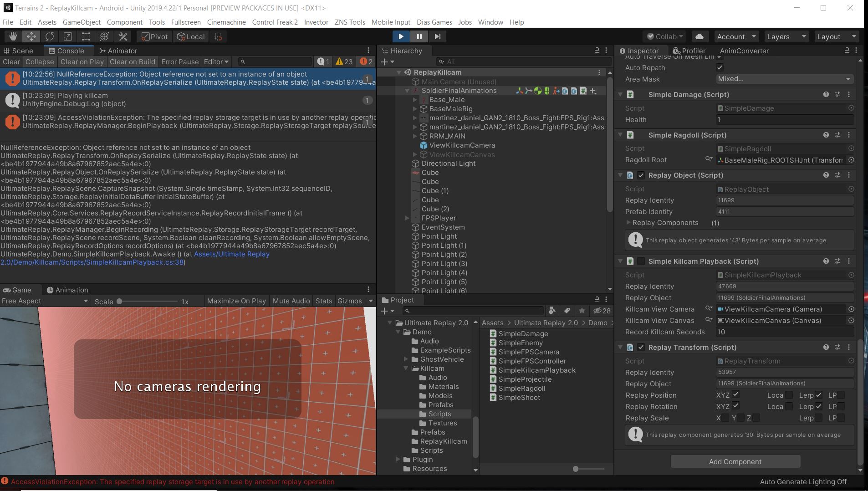Click Add Component button

coord(735,461)
